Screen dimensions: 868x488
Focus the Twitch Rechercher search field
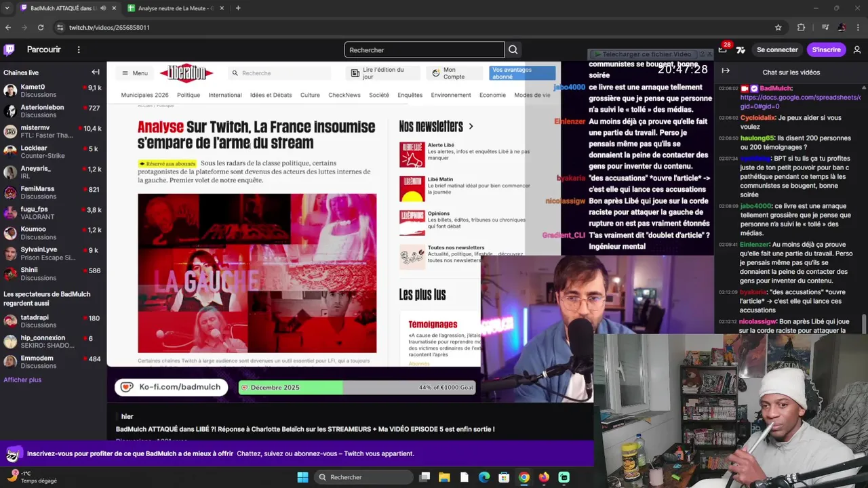[425, 49]
